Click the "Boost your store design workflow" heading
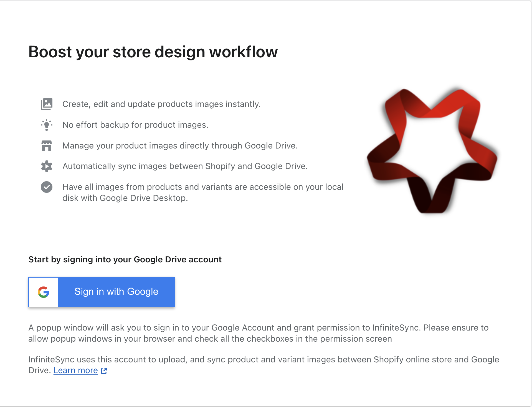Viewport: 532px width, 407px height. tap(153, 52)
